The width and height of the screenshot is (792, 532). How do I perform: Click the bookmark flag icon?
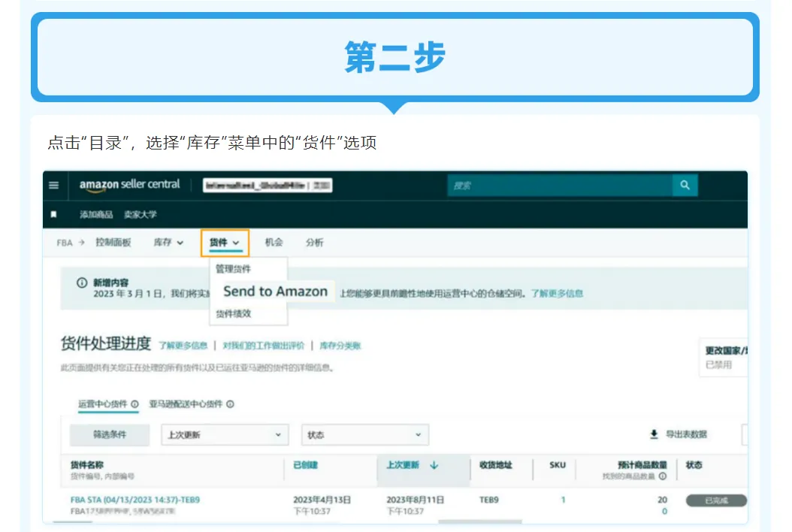(x=53, y=214)
